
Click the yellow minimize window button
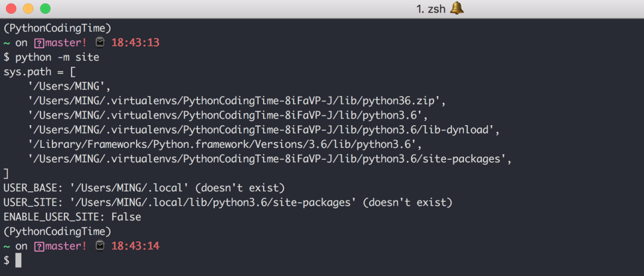[29, 8]
